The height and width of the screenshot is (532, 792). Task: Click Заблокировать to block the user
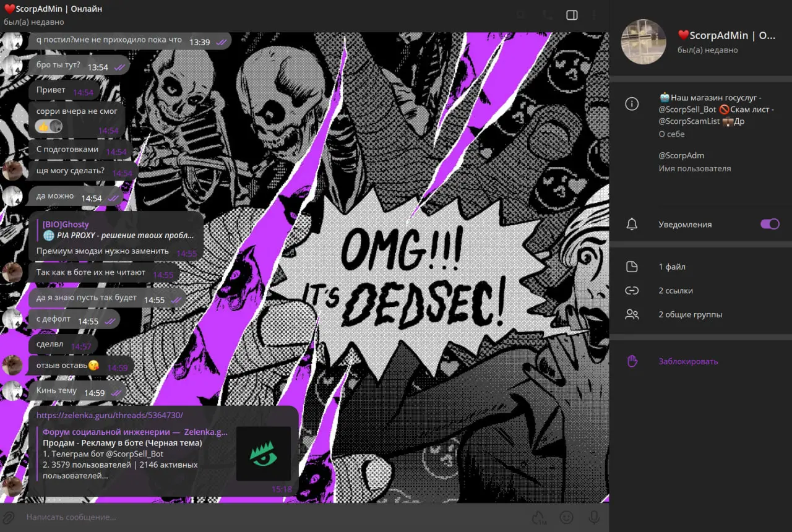pos(688,361)
